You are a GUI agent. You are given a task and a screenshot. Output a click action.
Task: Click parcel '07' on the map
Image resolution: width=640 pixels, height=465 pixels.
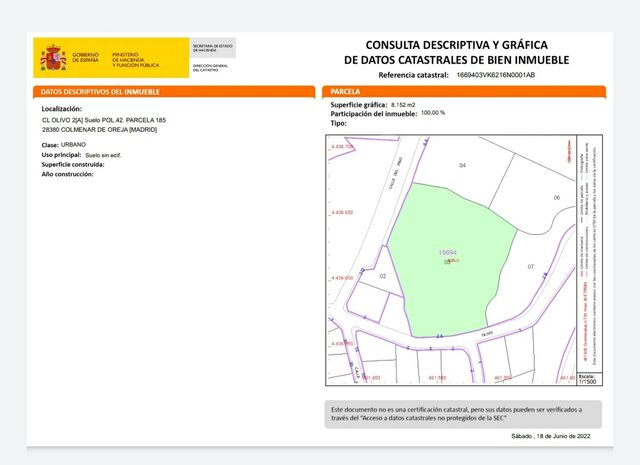[531, 267]
